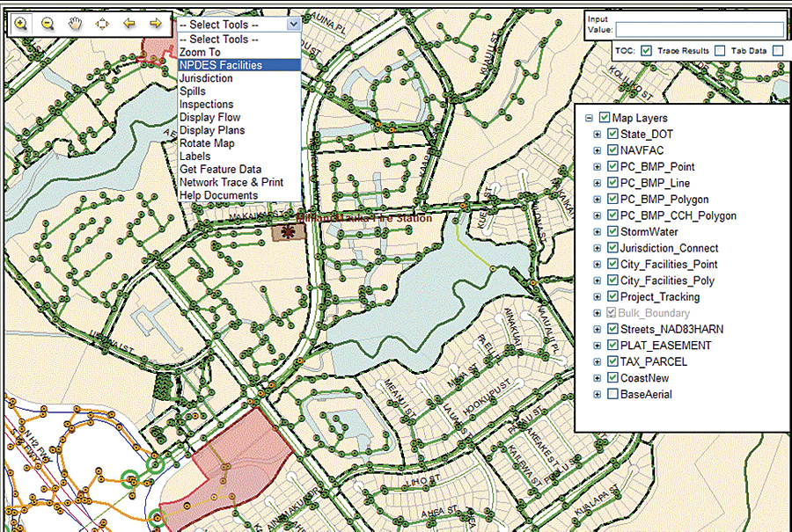Screen dimensions: 792x532
Task: Enable the Trace Results checkbox
Action: [720, 50]
